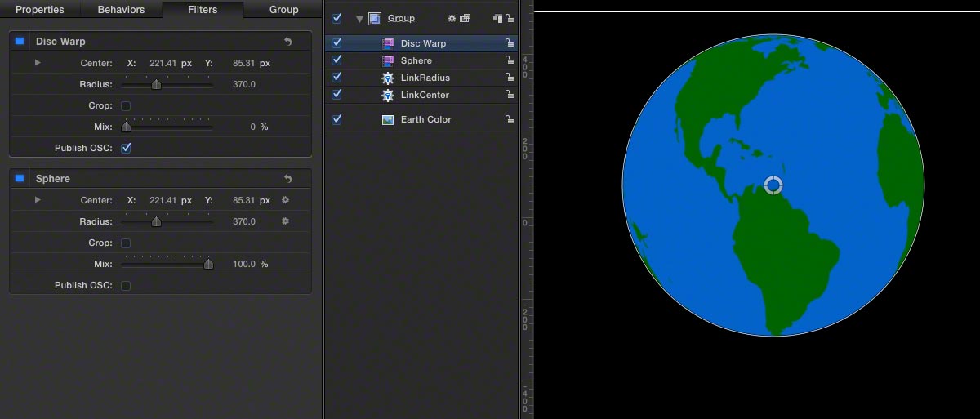
Task: Toggle the Disc Warp filter activation box
Action: (20, 41)
